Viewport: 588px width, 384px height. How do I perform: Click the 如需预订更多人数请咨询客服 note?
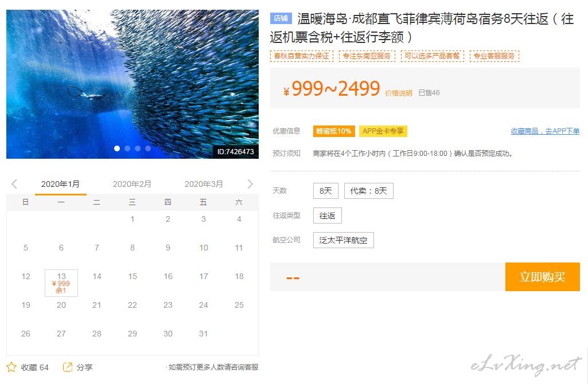(213, 367)
